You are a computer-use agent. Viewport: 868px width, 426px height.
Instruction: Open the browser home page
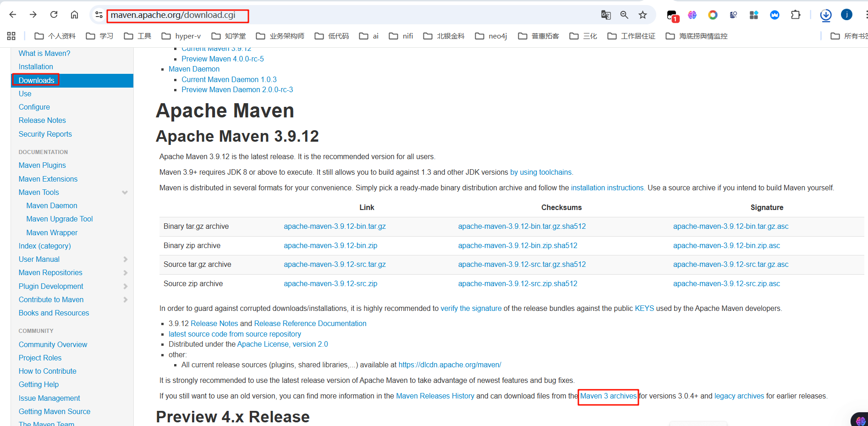74,15
